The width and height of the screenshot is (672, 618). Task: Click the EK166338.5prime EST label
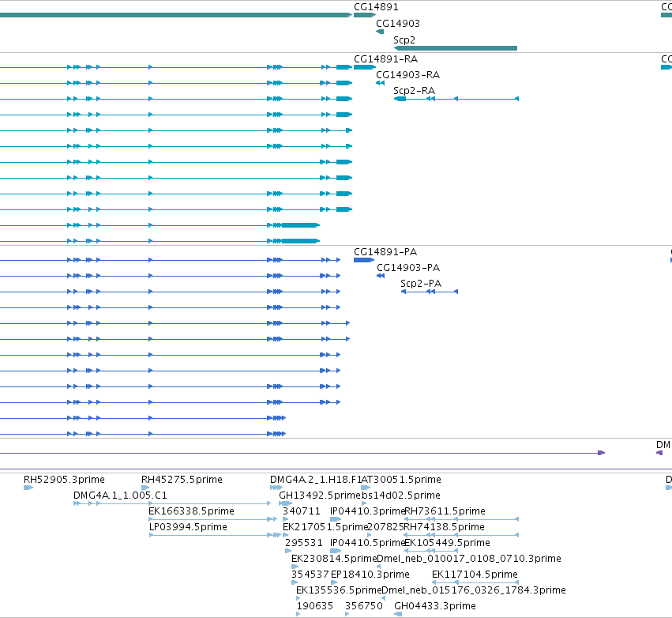[x=191, y=511]
